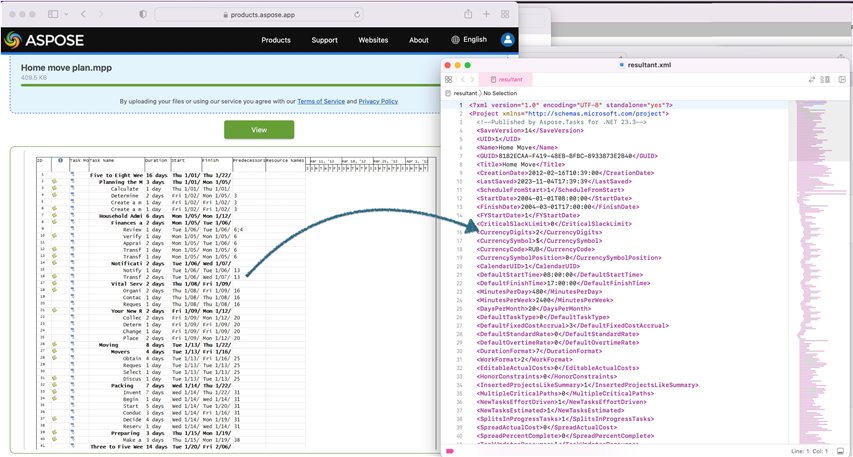Open the Safari sidebar dropdown chevron

click(x=66, y=15)
